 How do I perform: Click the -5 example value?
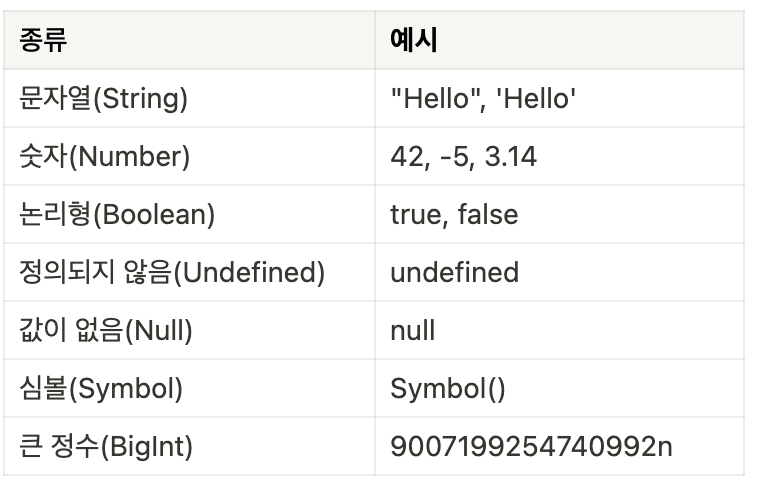click(x=454, y=156)
